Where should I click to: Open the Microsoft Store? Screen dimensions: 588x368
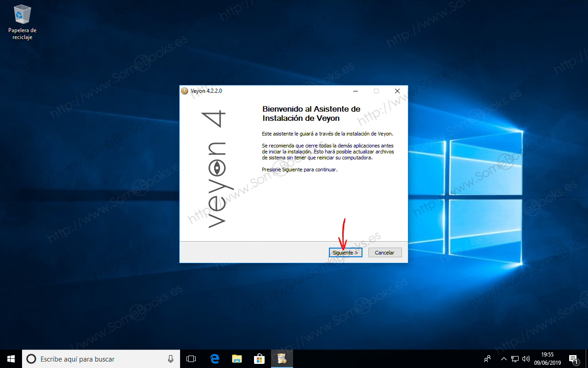coord(260,359)
